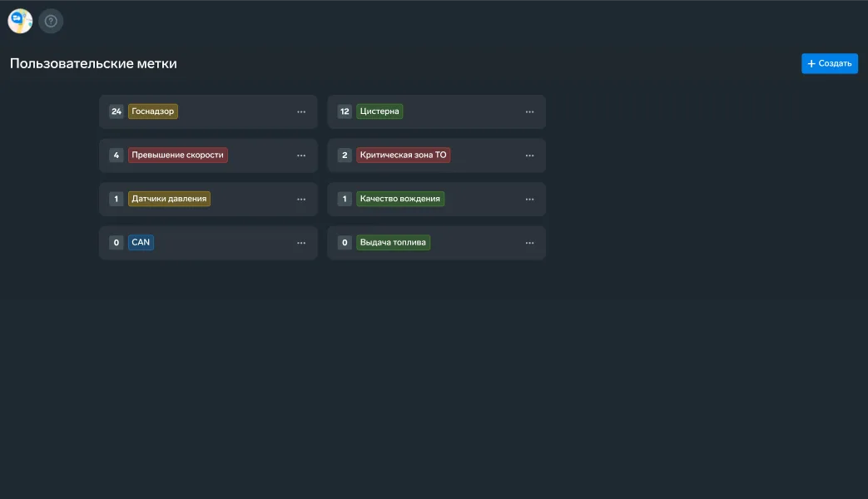Expand the ellipsis menu of the CAN tag

click(301, 243)
